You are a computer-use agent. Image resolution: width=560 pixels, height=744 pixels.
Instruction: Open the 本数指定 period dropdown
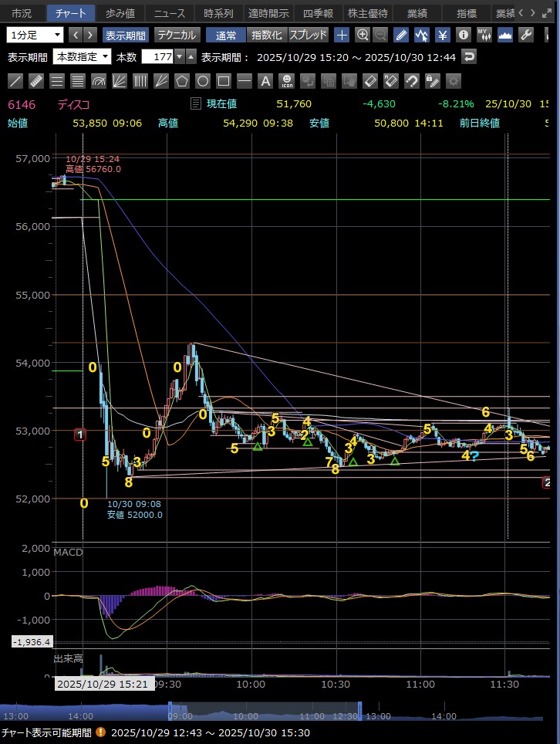tap(82, 57)
